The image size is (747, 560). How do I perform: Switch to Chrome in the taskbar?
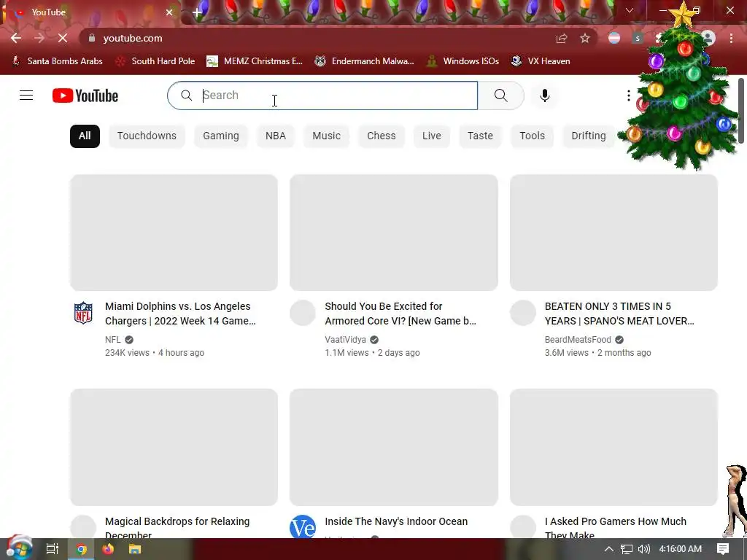[x=82, y=549]
